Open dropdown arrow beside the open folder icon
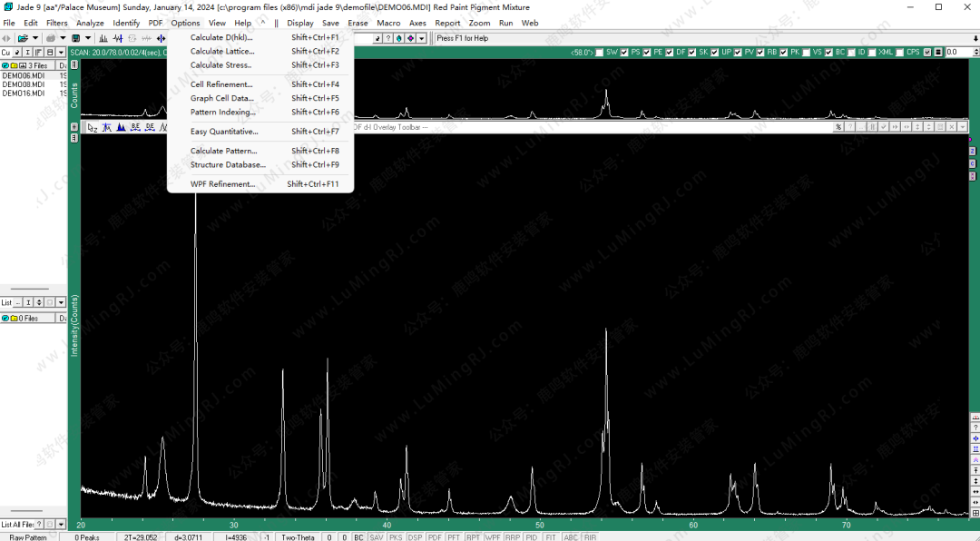Screen dimensions: 980x541 click(x=34, y=38)
